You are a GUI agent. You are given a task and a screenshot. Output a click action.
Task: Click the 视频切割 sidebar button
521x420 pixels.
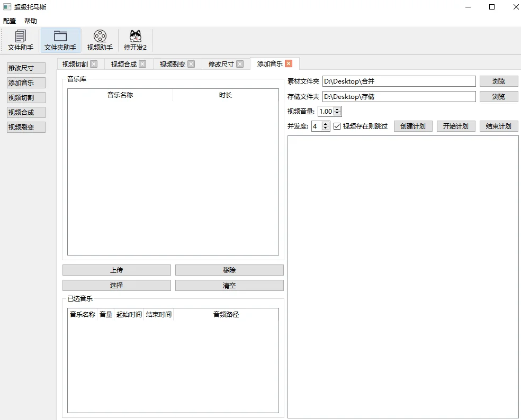coord(26,98)
